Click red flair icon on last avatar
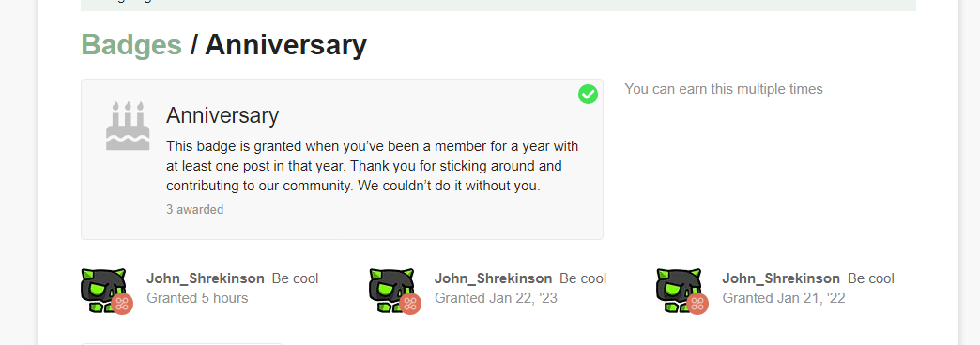980x345 pixels. (x=697, y=304)
